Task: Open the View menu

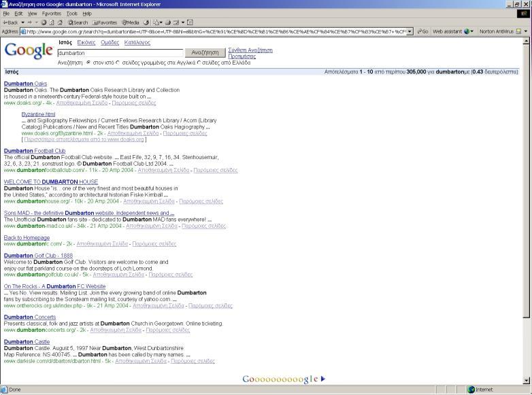Action: coord(32,14)
